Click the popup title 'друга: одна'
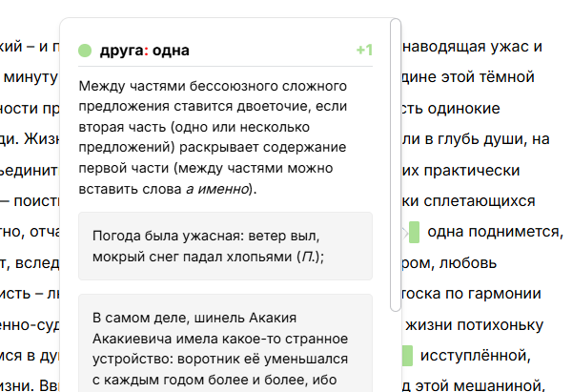Viewport: 572px width, 392px height. [x=145, y=51]
